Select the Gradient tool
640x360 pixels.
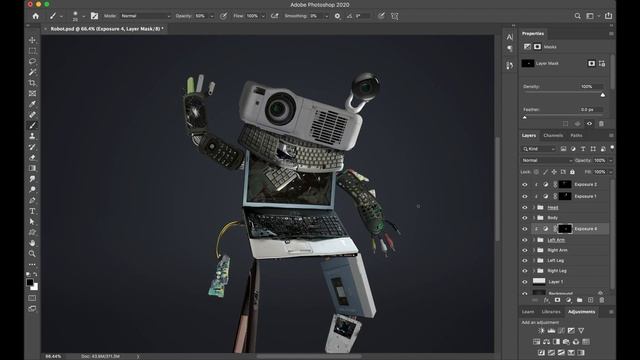(x=32, y=168)
